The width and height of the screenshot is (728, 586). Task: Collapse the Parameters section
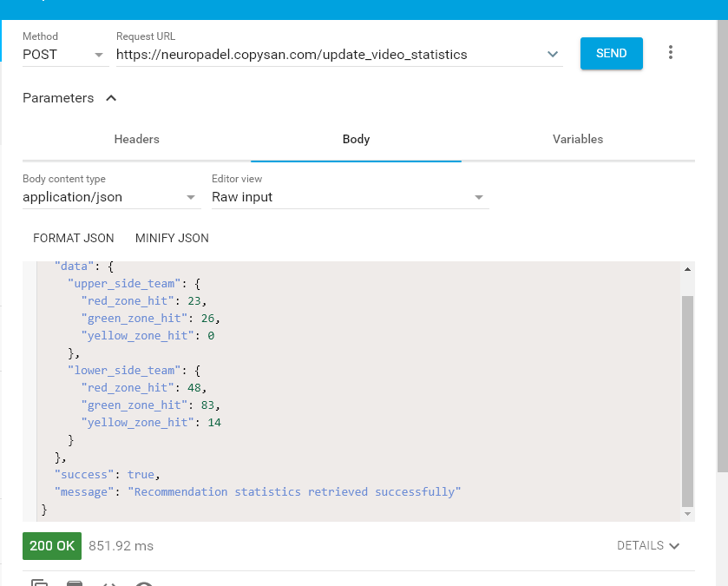(111, 98)
